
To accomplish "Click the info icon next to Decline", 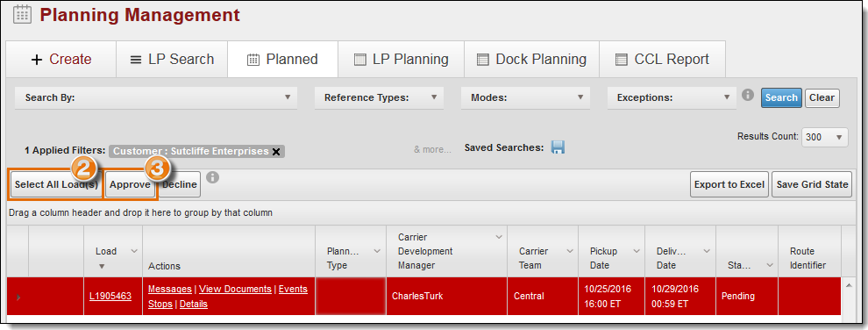I will (x=212, y=177).
